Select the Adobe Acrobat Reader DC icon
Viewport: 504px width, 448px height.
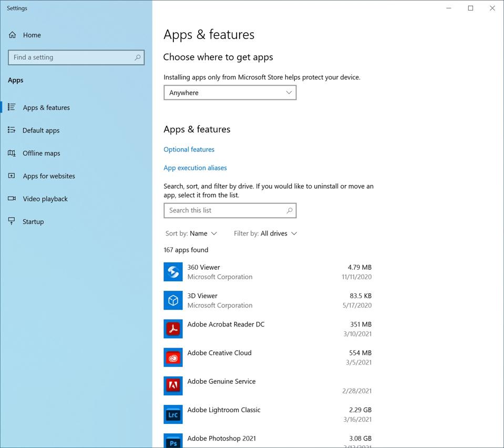click(x=173, y=329)
